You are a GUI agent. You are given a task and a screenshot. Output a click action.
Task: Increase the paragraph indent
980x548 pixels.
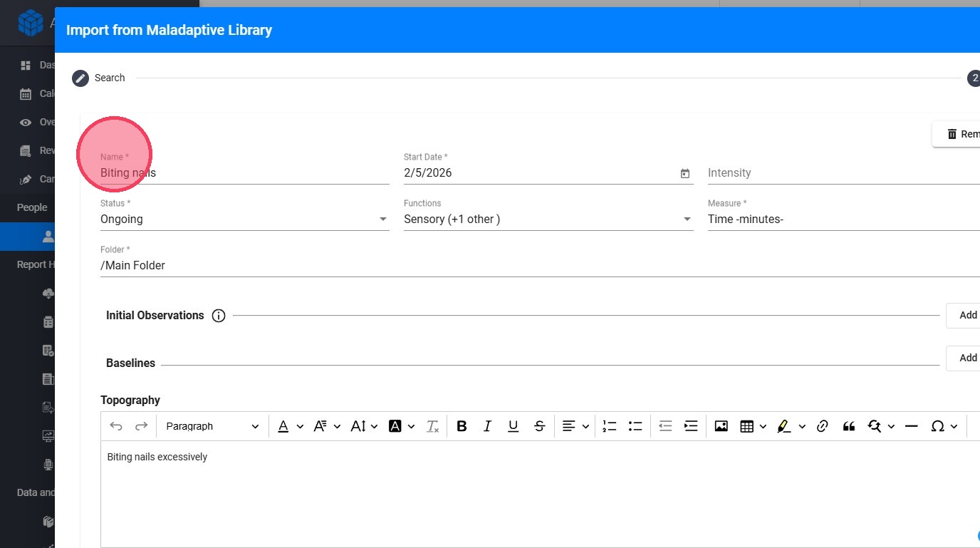tap(691, 426)
